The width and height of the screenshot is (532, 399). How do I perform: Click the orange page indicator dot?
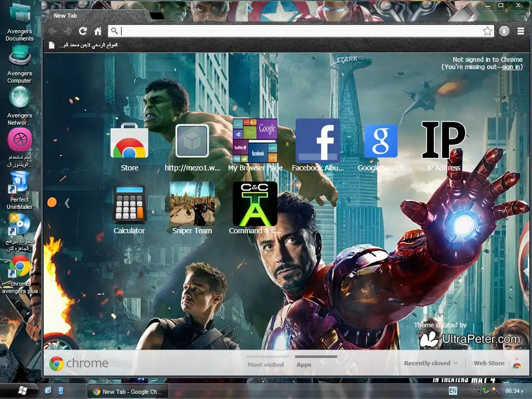(x=52, y=202)
